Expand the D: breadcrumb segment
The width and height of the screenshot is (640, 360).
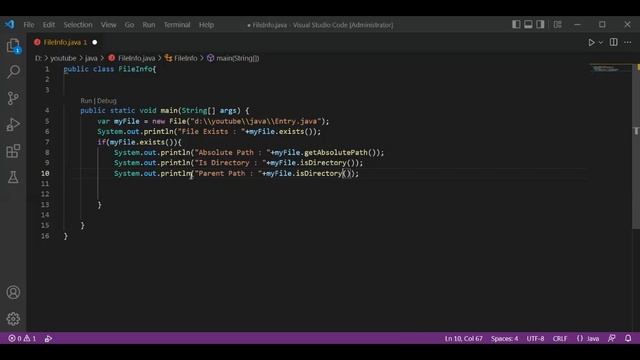(38, 58)
